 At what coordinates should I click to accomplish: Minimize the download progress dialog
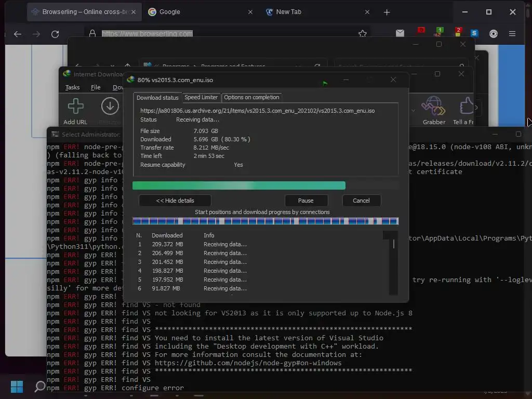point(345,79)
